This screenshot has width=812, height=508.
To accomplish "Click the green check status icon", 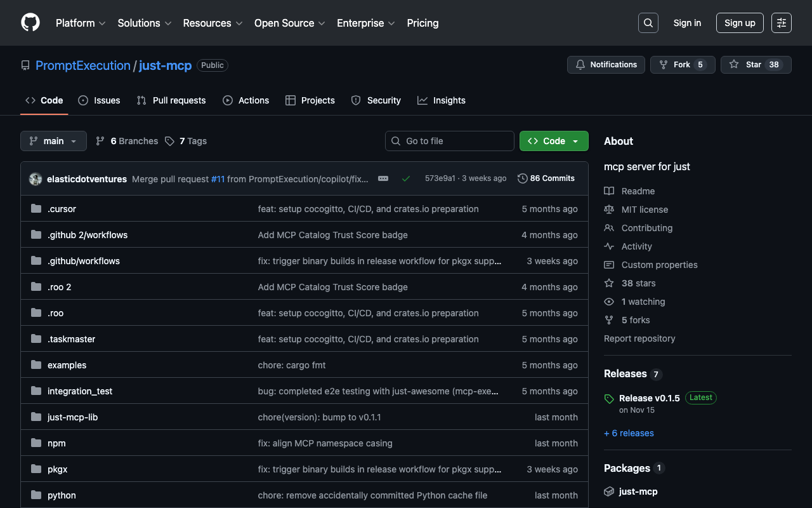I will 406,178.
